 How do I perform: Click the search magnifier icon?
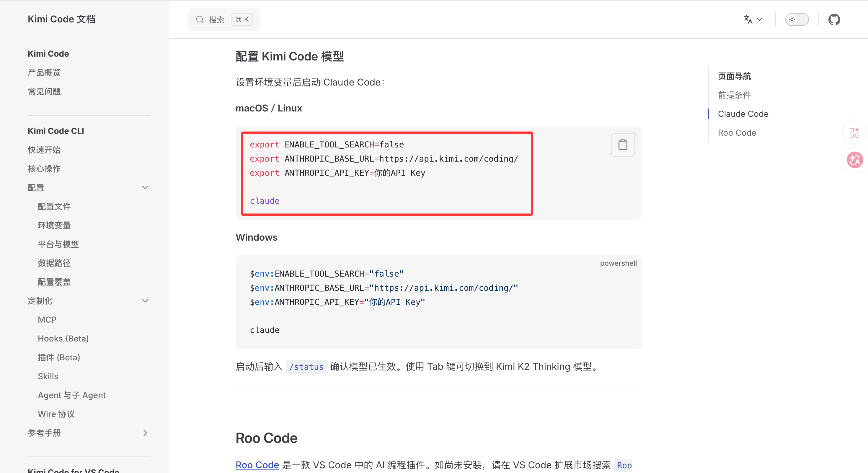pos(200,19)
